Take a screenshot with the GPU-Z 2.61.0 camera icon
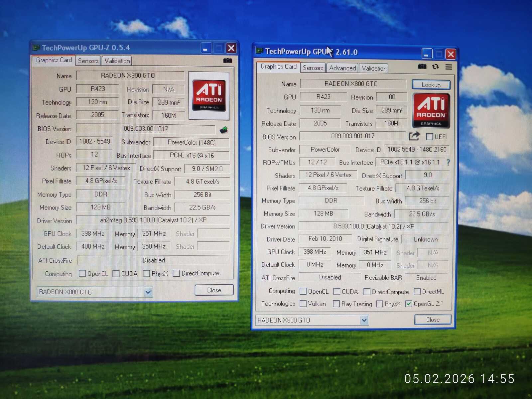The height and width of the screenshot is (399, 532). (x=422, y=66)
